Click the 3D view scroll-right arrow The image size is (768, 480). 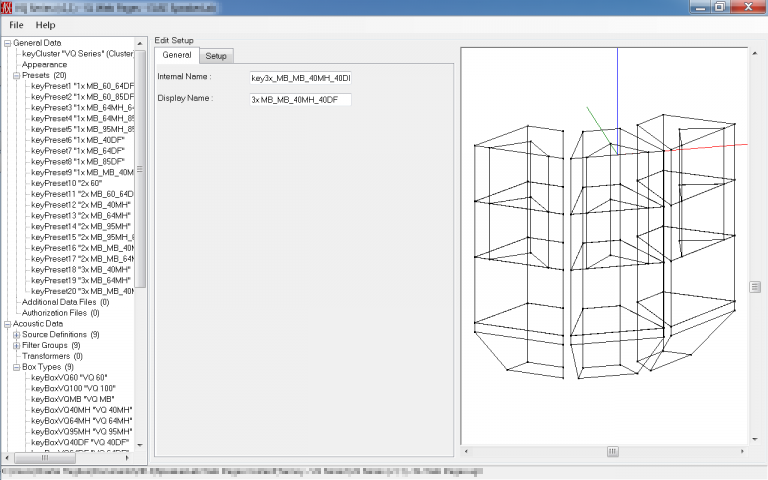point(742,451)
